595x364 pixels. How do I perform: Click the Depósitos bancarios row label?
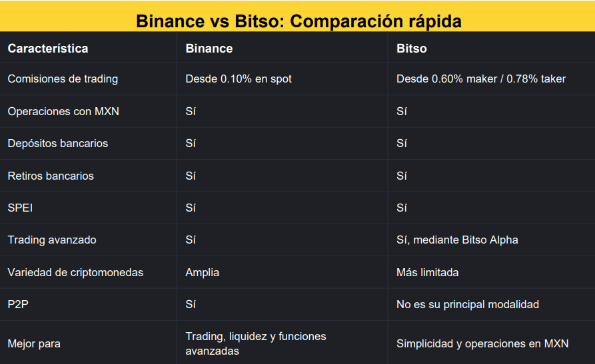click(x=58, y=143)
